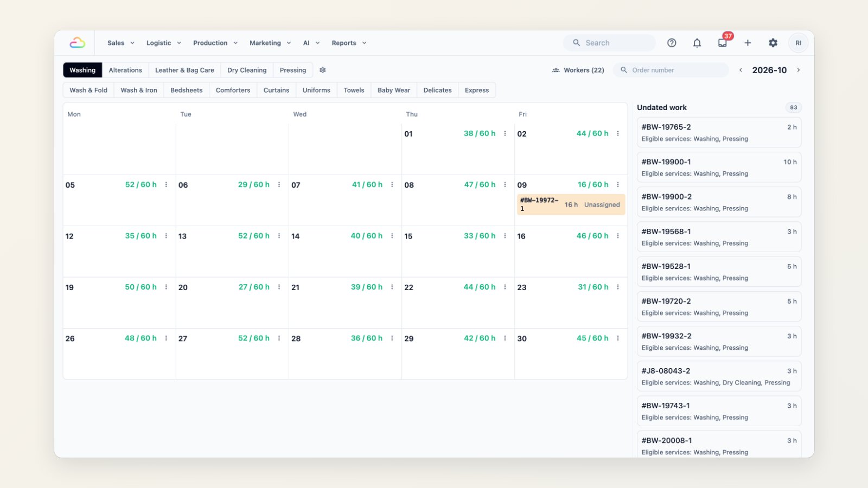Expand the Sales dropdown menu

click(x=121, y=43)
